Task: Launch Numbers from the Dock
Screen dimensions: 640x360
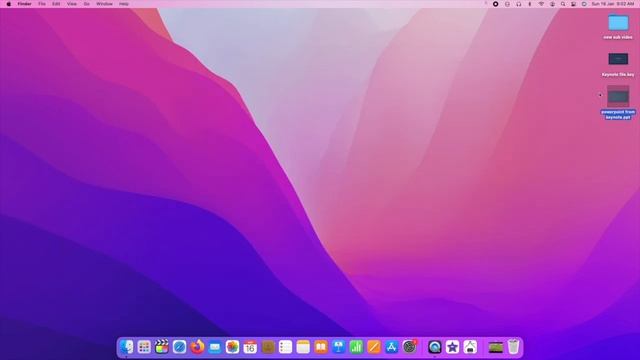Action: (356, 347)
